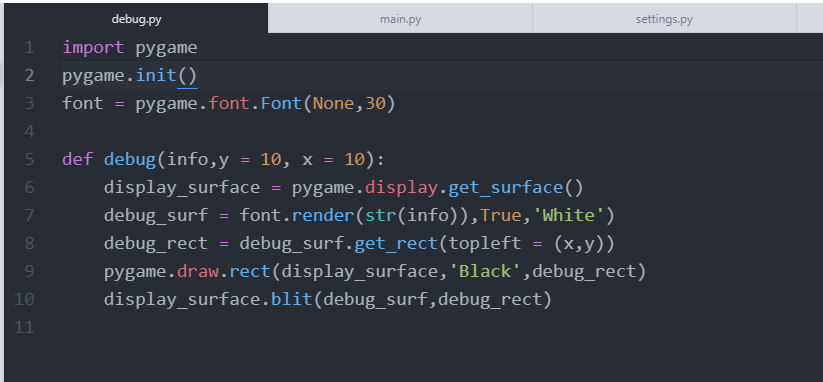This screenshot has width=823, height=382.
Task: Click the debug function name
Action: [130, 160]
